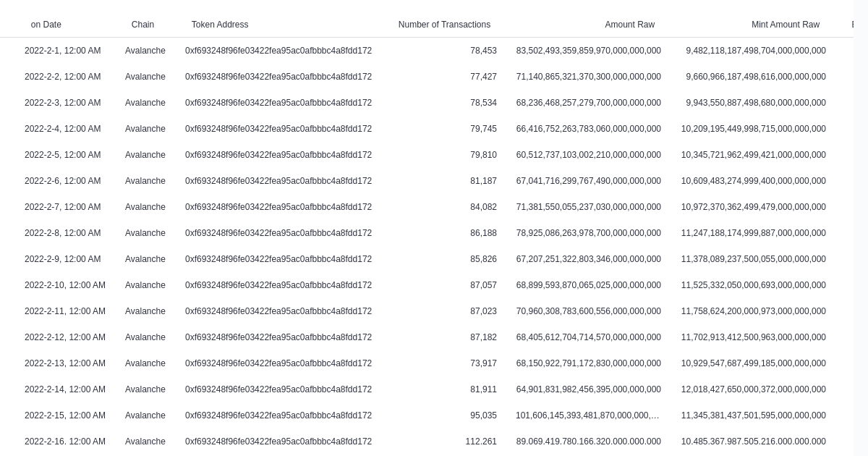Select the Mint Amount Raw column header
This screenshot has height=456, width=868.
pos(785,25)
